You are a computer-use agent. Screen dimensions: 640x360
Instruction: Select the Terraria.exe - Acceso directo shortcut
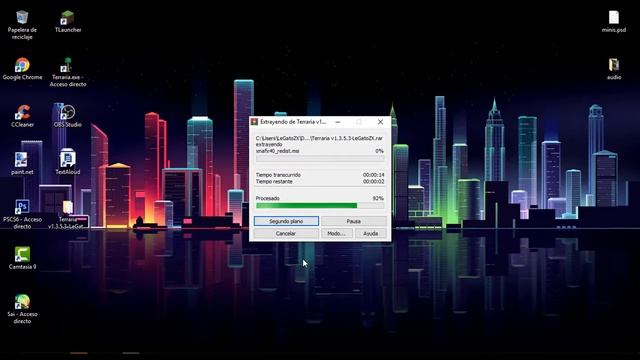(x=68, y=72)
